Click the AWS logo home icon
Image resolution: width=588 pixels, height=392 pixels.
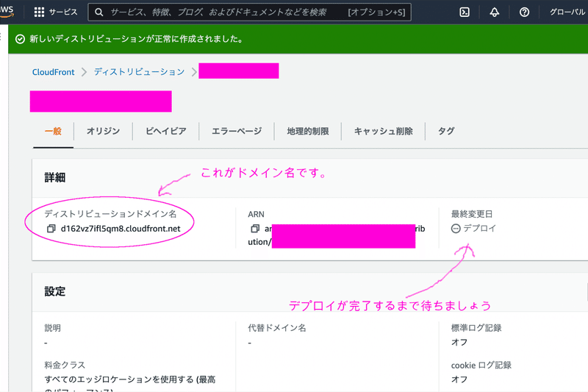7,11
